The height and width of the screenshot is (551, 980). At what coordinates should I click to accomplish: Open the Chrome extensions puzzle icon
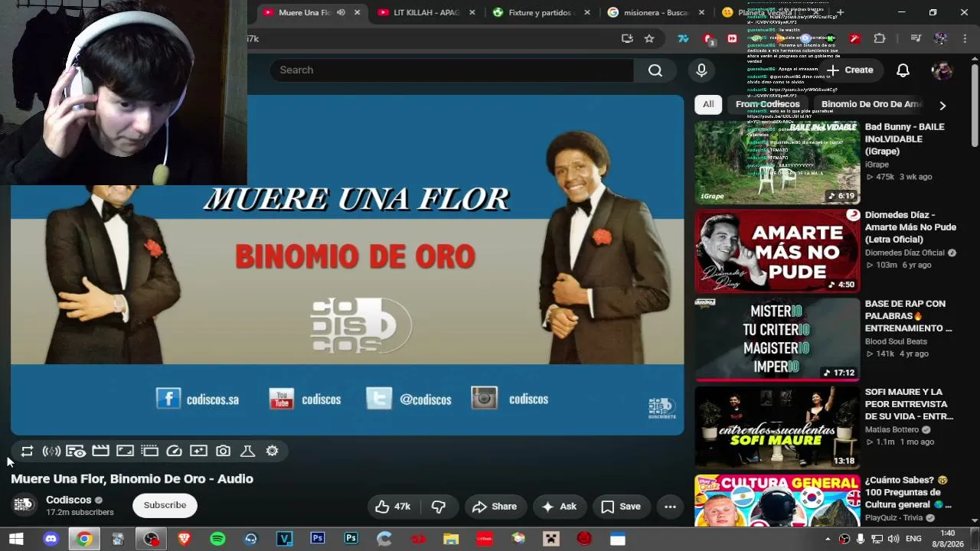880,38
